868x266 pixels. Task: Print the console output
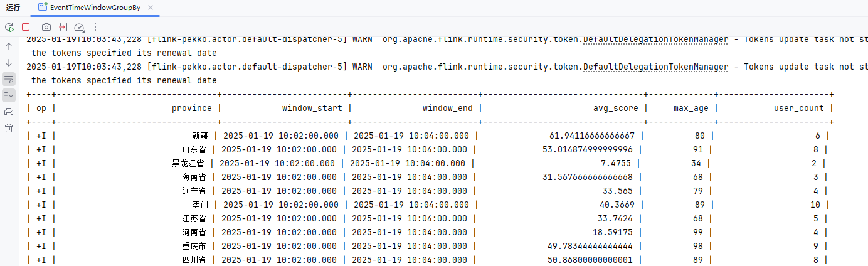click(9, 112)
